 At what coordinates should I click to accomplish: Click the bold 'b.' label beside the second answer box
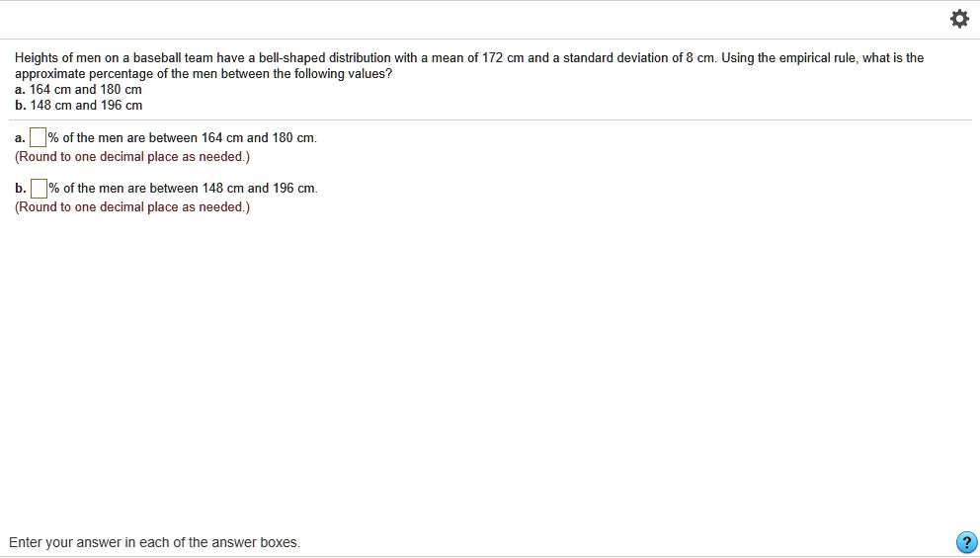coord(21,189)
